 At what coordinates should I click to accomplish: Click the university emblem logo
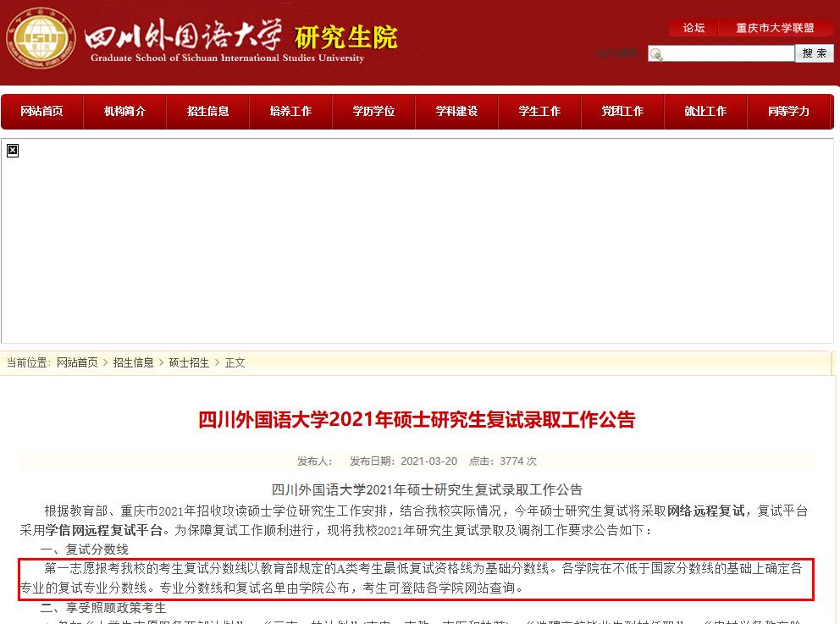[x=41, y=38]
